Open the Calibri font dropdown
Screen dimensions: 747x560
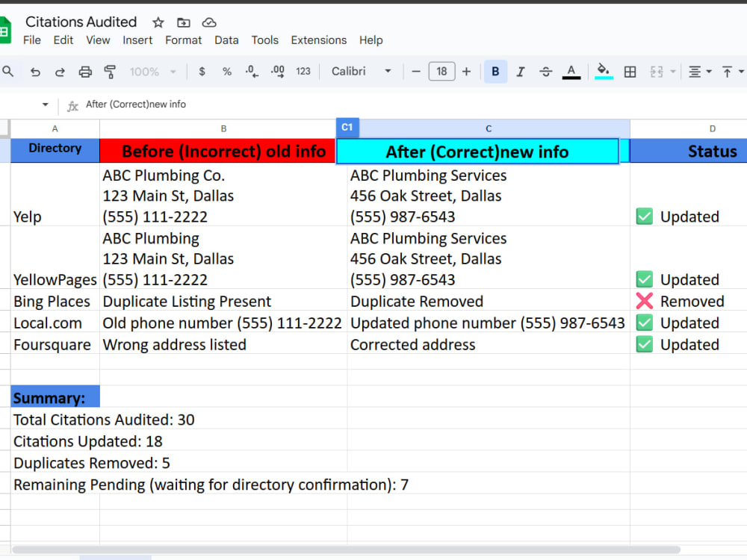point(362,72)
